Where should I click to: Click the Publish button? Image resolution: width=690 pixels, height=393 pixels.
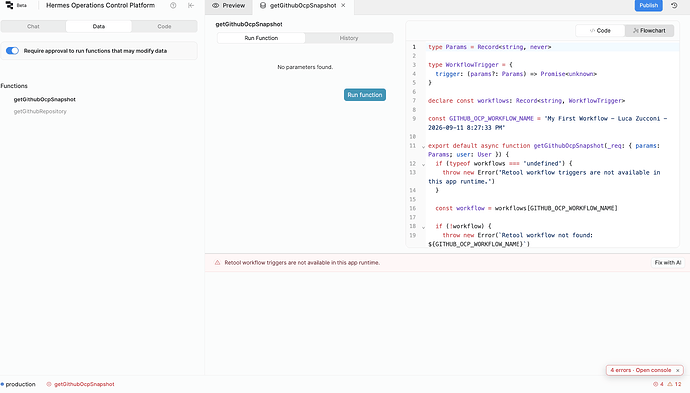point(649,5)
